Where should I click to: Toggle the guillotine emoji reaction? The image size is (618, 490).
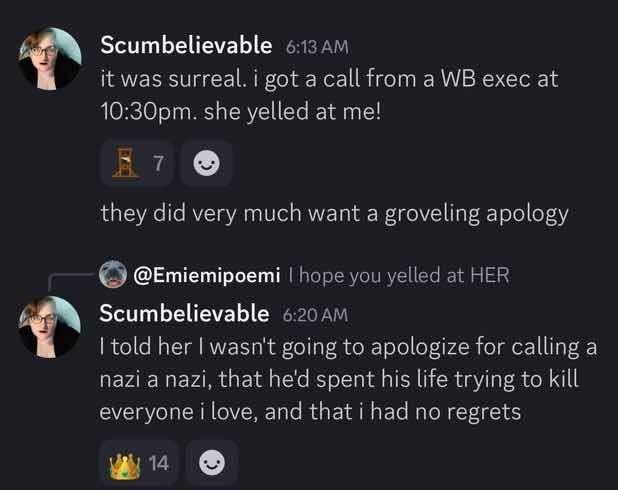coord(137,163)
